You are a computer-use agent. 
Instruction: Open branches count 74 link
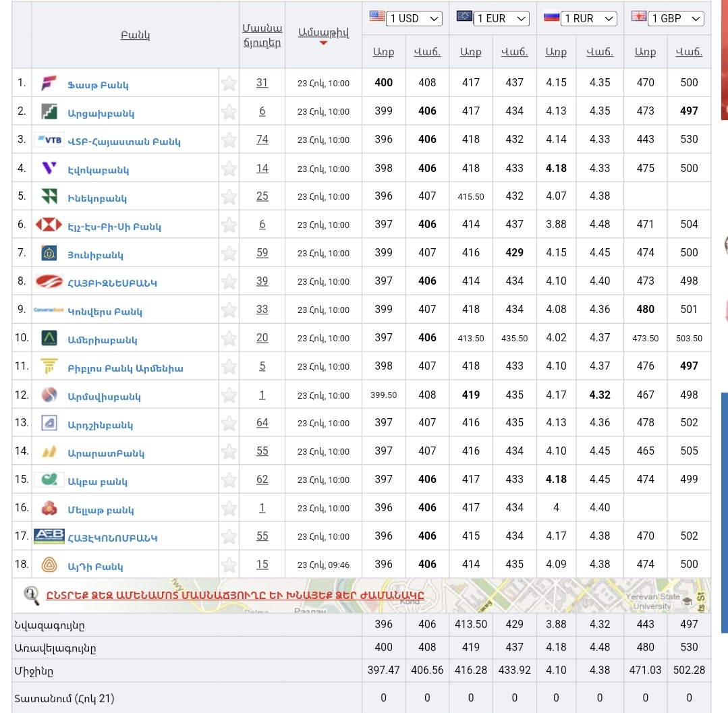point(262,139)
